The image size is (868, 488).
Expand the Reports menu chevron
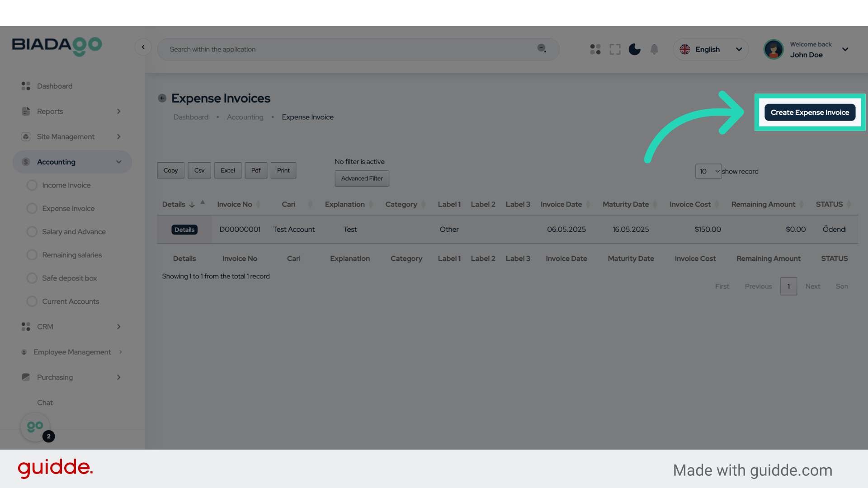coord(119,111)
